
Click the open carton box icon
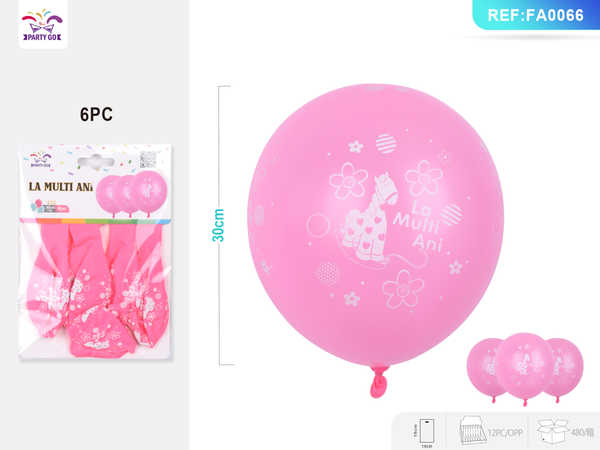point(553,432)
